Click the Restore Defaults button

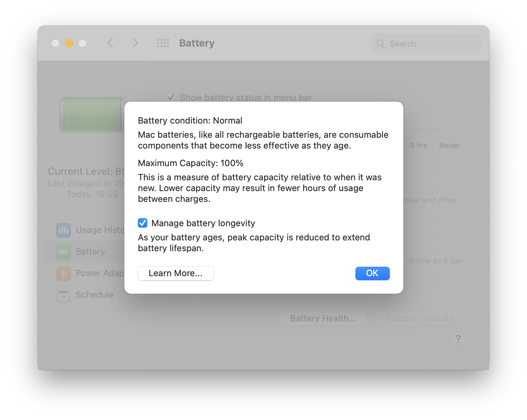(419, 318)
